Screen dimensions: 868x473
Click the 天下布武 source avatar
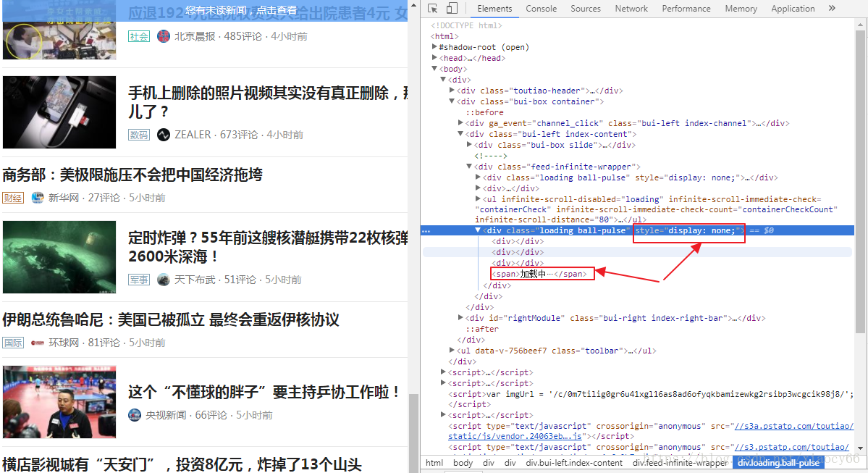click(x=164, y=280)
